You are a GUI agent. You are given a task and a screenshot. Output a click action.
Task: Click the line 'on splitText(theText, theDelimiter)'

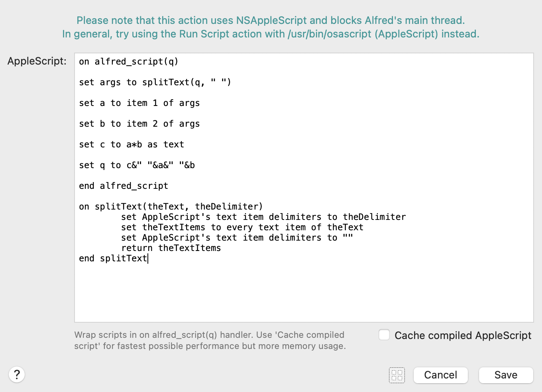click(171, 206)
